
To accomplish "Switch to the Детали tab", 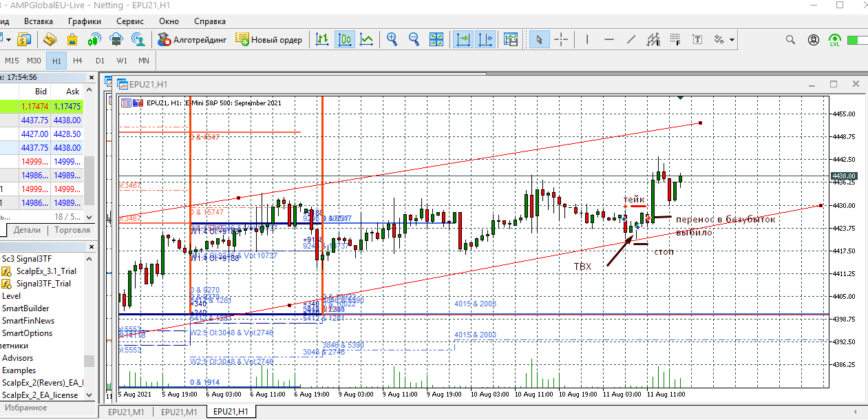I will [x=28, y=230].
